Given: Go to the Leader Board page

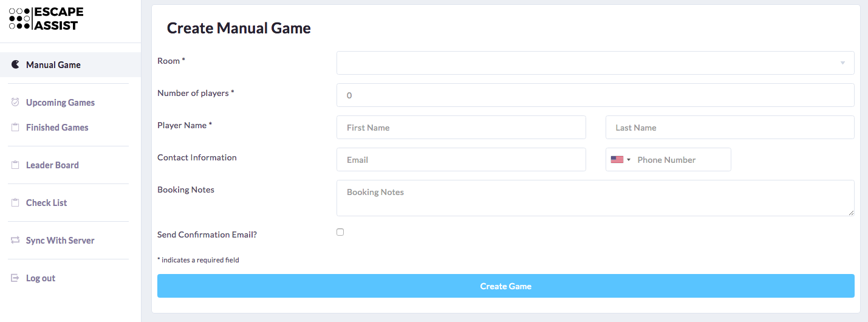Looking at the screenshot, I should (52, 165).
